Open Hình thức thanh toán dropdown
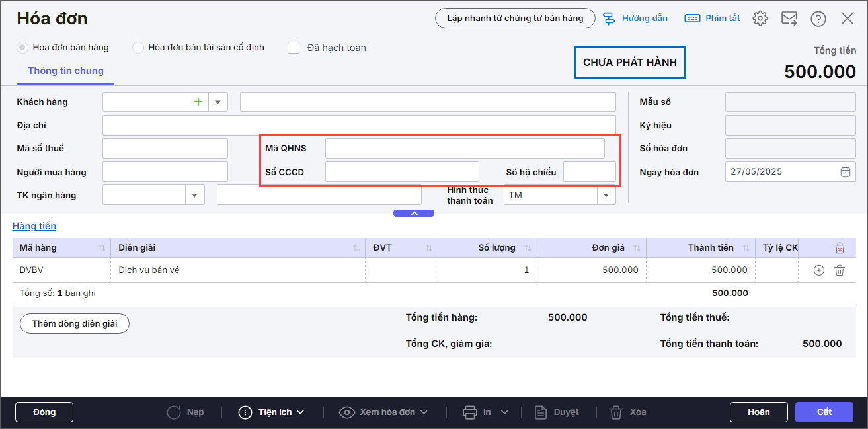 pos(606,196)
